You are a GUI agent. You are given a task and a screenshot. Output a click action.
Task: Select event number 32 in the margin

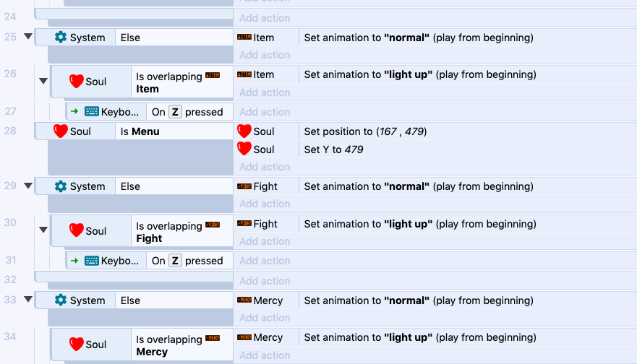point(10,279)
